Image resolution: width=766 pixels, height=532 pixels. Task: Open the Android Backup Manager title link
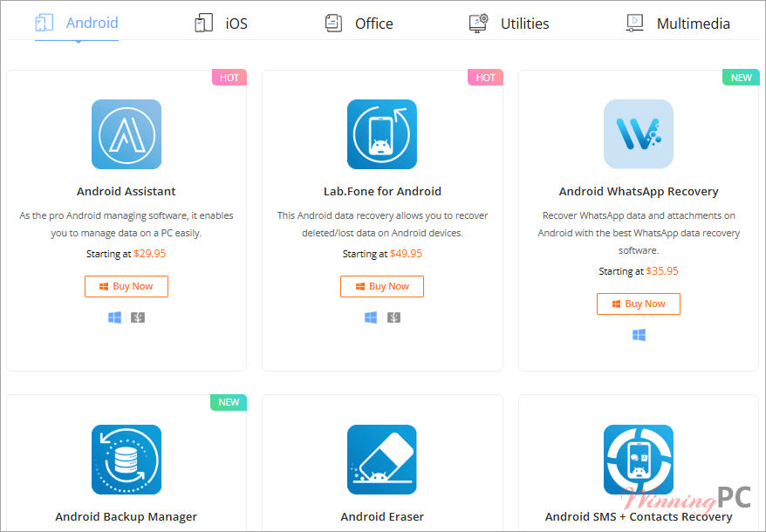[126, 517]
